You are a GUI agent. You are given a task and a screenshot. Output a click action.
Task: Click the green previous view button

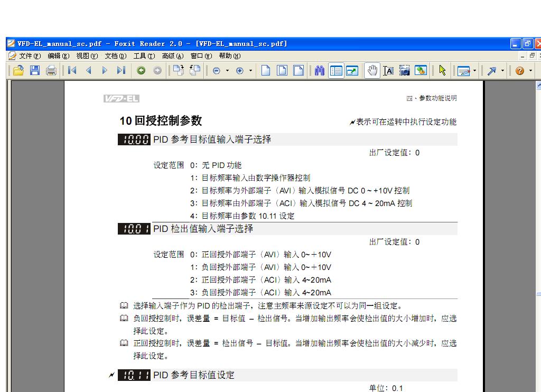[141, 70]
